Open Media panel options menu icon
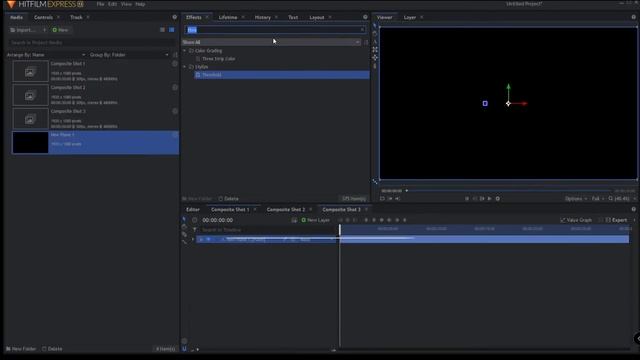 click(x=175, y=17)
